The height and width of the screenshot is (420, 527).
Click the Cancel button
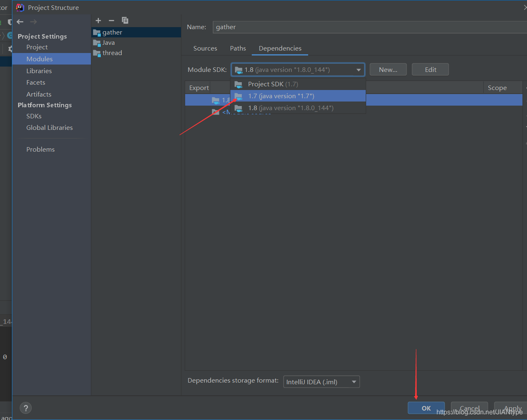[x=469, y=408]
